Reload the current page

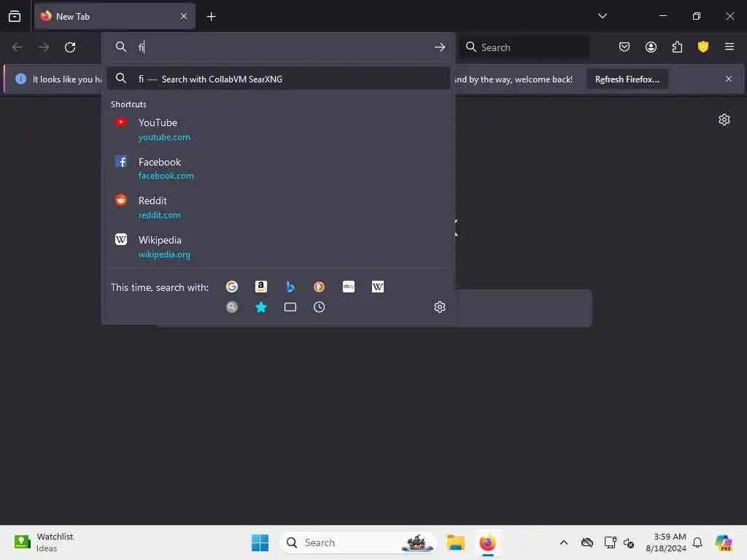[70, 47]
